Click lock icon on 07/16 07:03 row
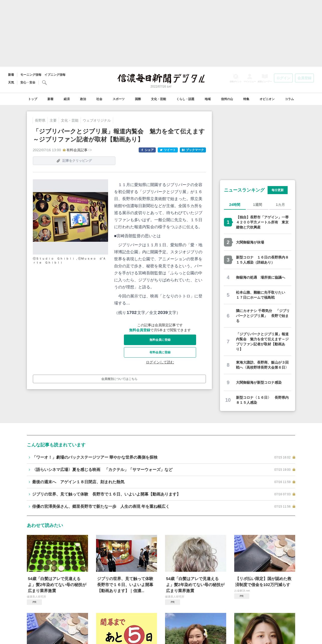Viewport: 322px width, 644px height. (294, 494)
